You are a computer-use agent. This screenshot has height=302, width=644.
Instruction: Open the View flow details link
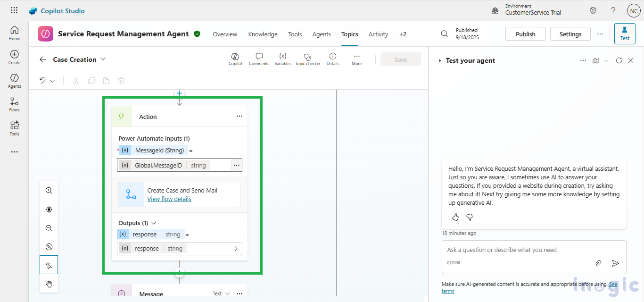[x=169, y=199]
